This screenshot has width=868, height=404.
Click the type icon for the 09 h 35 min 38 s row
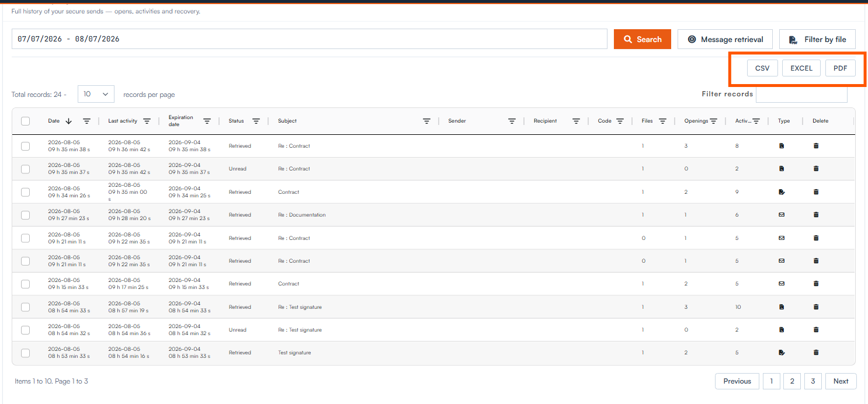pyautogui.click(x=782, y=146)
